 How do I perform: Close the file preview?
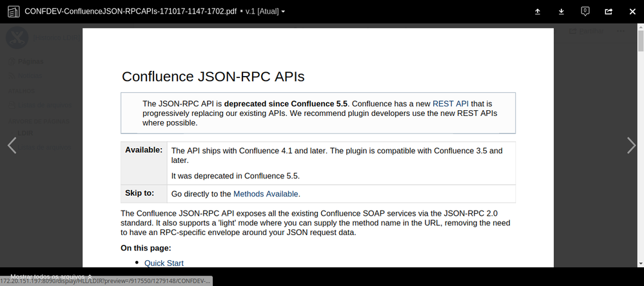click(632, 12)
